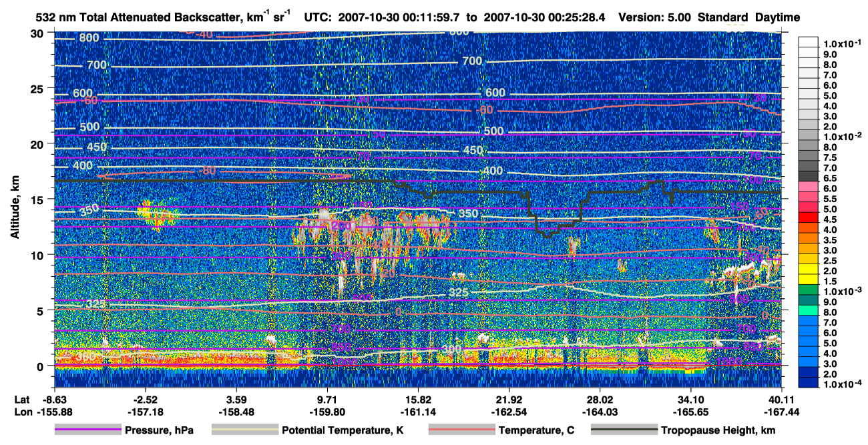Click latitude value 28.02

tap(600, 399)
